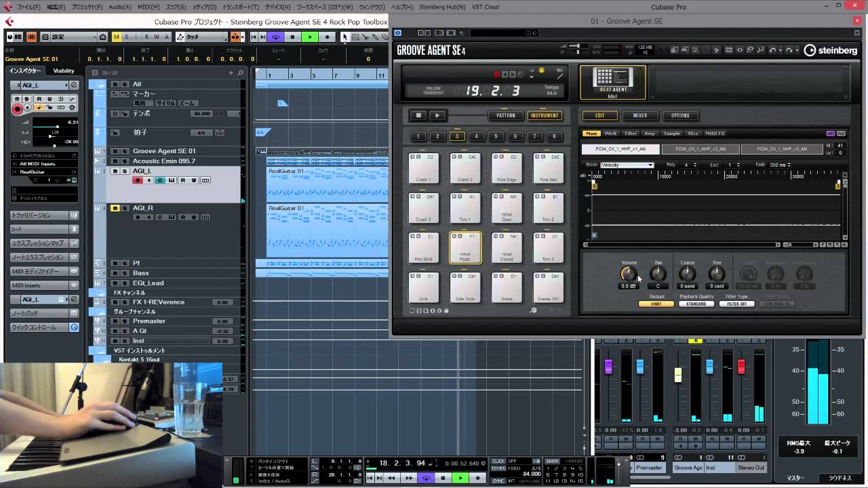The width and height of the screenshot is (868, 488).
Task: Click the Record button in the top toolbar
Action: (327, 37)
